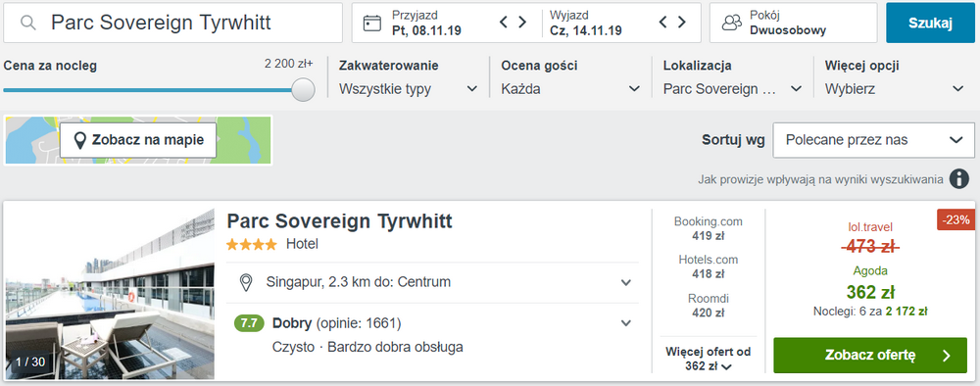Click the 1 / 30 photo counter

[30, 362]
